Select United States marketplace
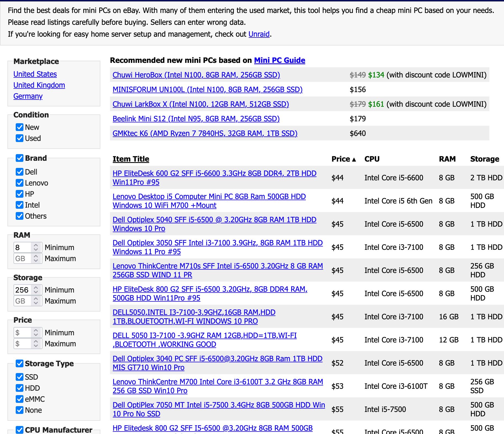The height and width of the screenshot is (434, 504). tap(35, 74)
